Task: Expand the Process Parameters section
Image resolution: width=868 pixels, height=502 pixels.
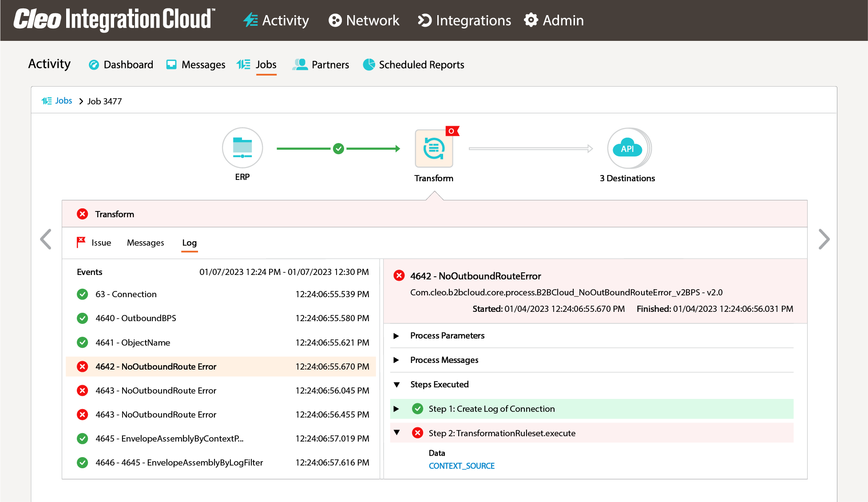Action: click(396, 336)
